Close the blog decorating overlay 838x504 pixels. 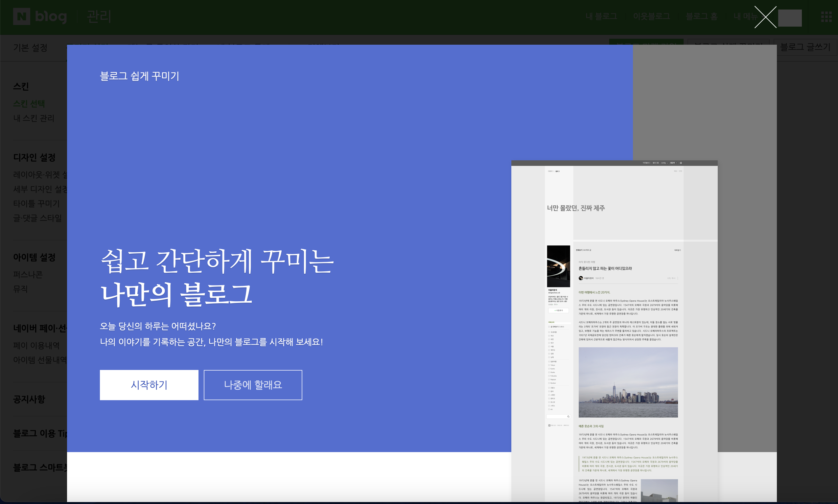point(765,17)
